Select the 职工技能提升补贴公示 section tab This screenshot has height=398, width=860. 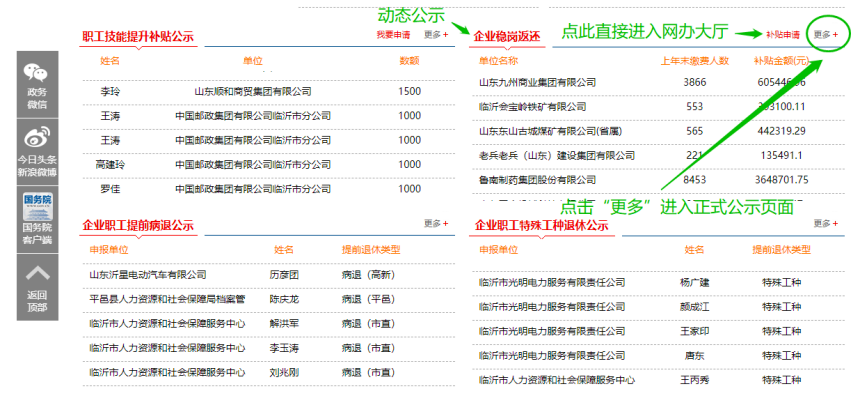138,37
